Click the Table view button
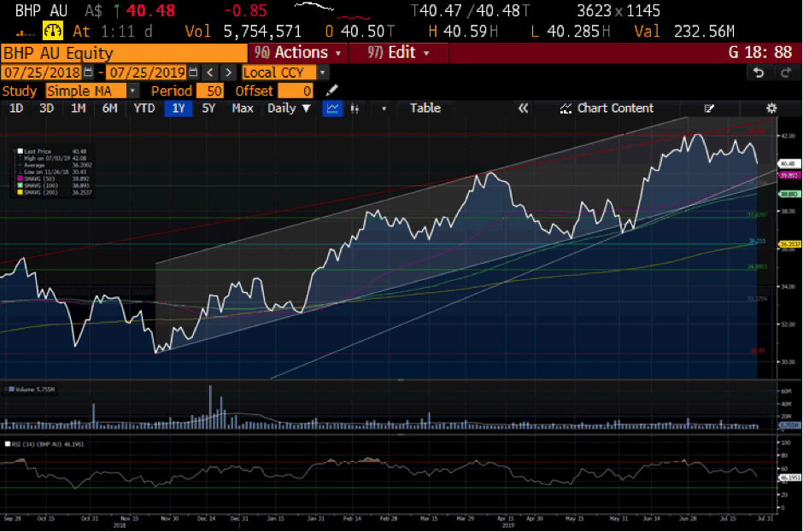The height and width of the screenshot is (532, 803). (425, 108)
